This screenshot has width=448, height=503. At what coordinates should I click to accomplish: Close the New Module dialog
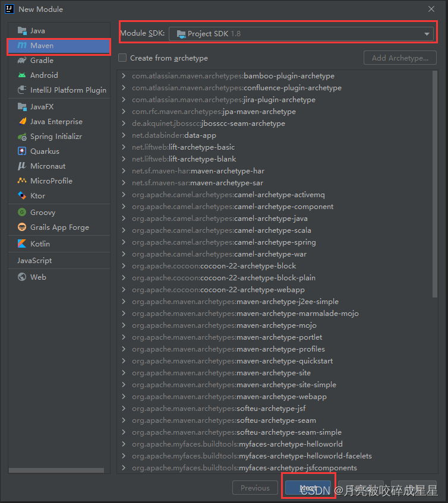click(431, 9)
